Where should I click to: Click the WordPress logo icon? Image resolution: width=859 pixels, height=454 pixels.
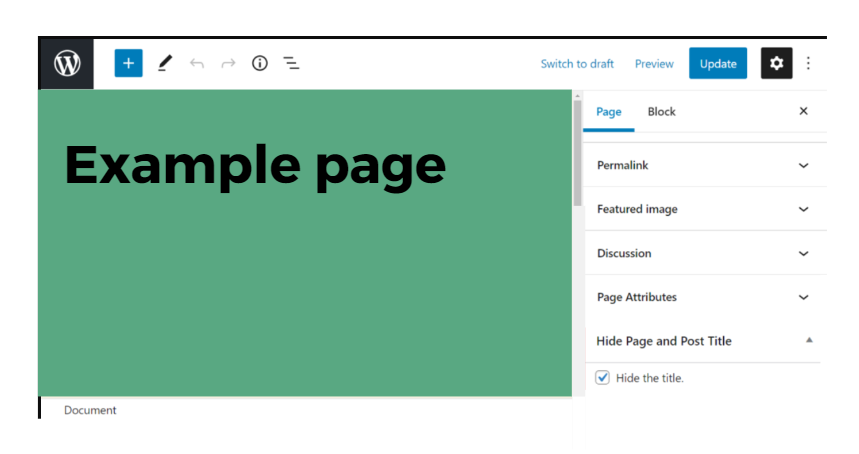coord(66,64)
